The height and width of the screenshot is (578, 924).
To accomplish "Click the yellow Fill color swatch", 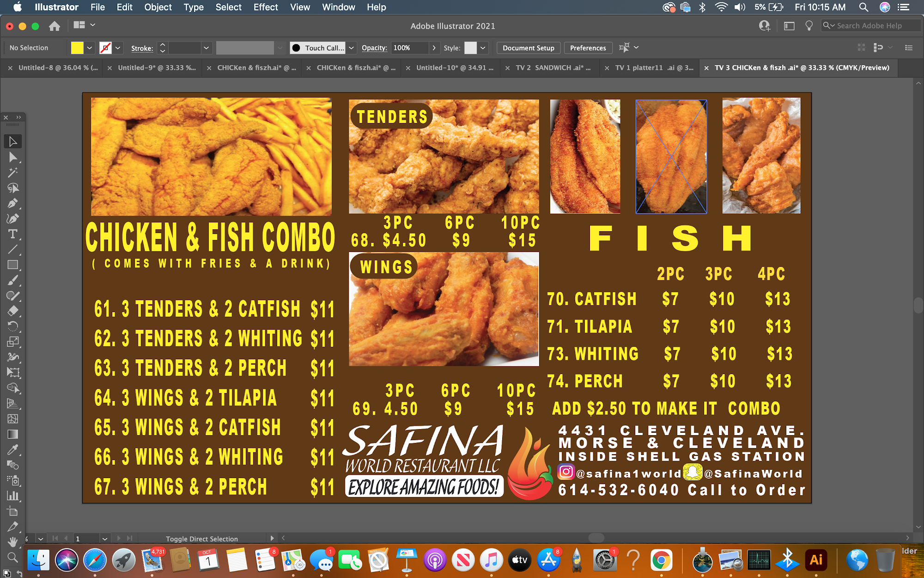I will coord(77,48).
